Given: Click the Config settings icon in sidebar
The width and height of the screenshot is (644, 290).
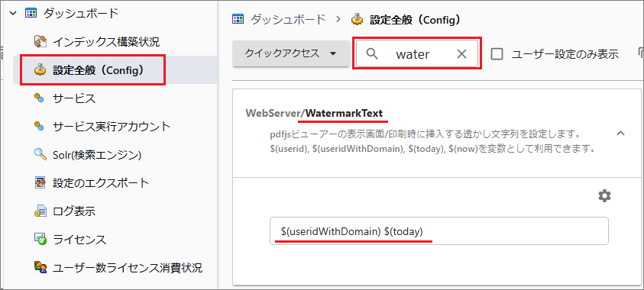Looking at the screenshot, I should (40, 70).
